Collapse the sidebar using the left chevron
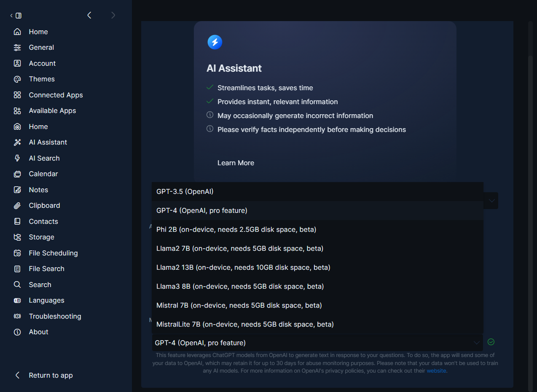This screenshot has height=392, width=537. point(89,15)
